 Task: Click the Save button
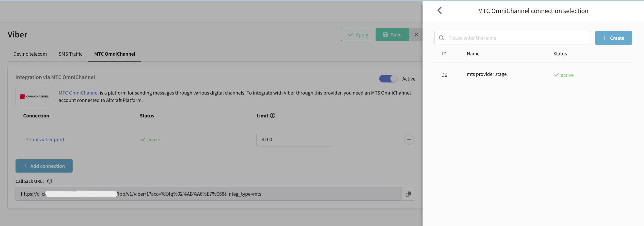(x=392, y=35)
